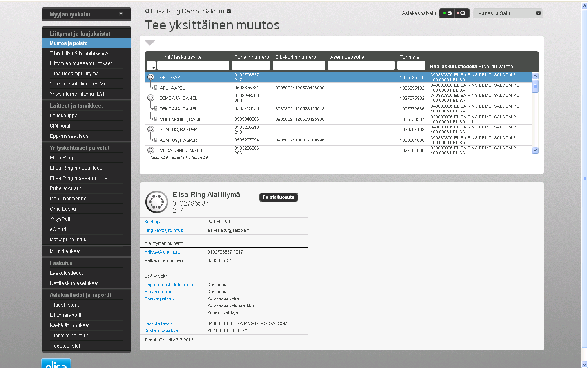The height and width of the screenshot is (368, 588).
Task: Click the Elisa logo at the bottom left
Action: click(x=56, y=363)
